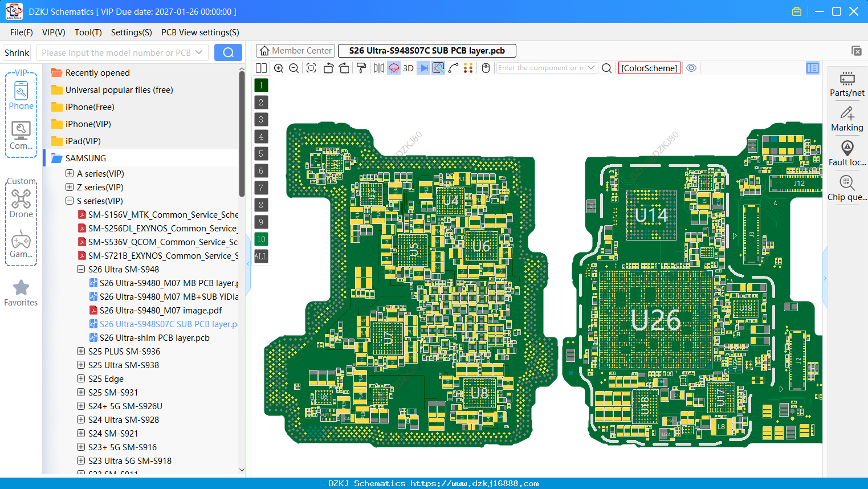Viewport: 868px width, 489px height.
Task: Open Member Center
Action: 295,51
